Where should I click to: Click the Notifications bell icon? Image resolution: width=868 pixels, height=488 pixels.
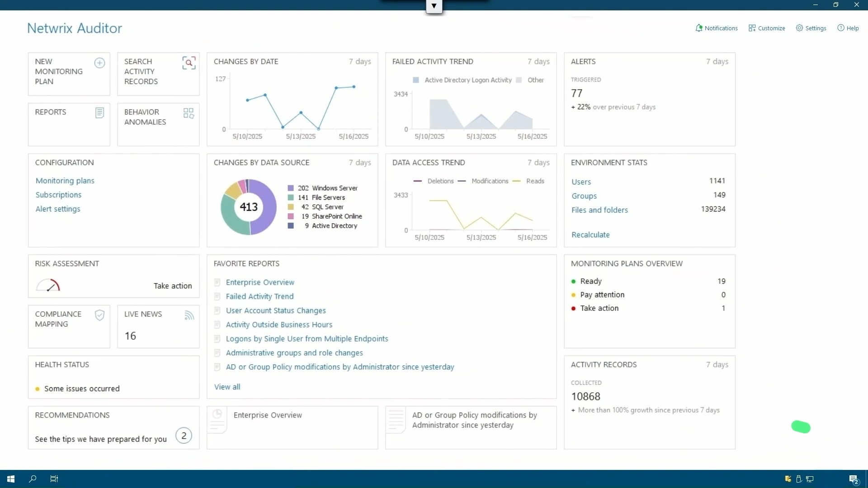click(x=699, y=28)
